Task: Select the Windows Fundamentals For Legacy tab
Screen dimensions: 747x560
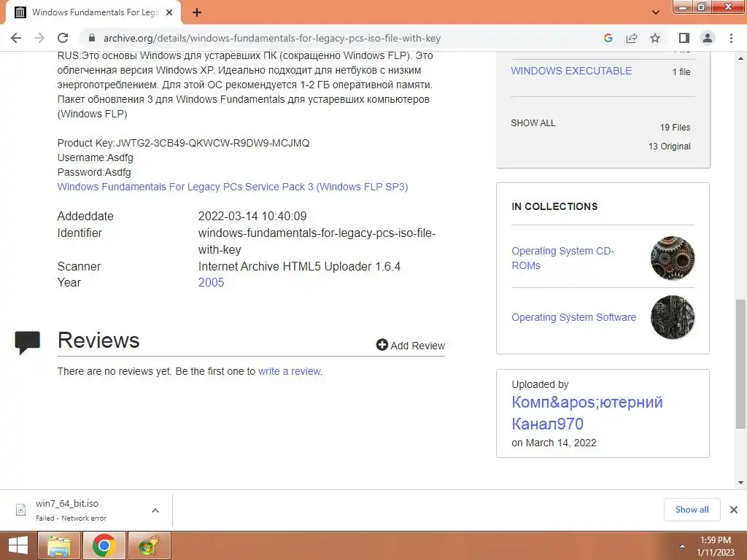Action: point(93,12)
